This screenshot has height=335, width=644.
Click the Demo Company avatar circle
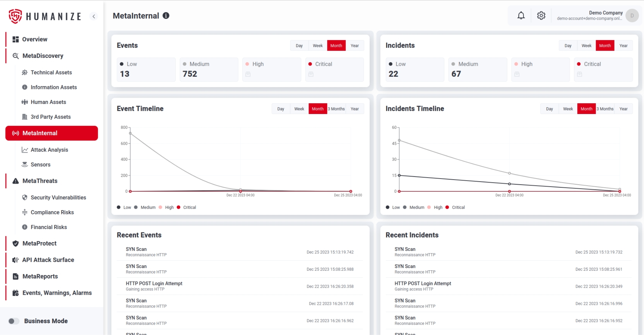[x=632, y=15]
